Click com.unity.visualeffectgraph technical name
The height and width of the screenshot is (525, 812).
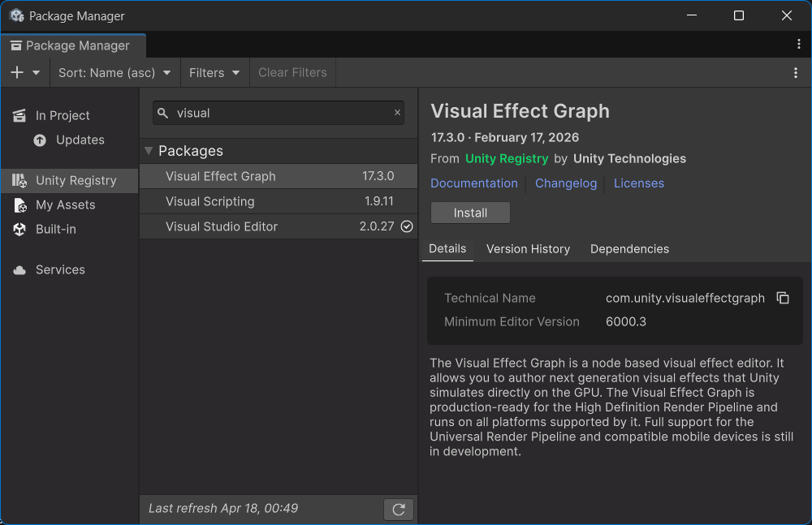coord(685,299)
